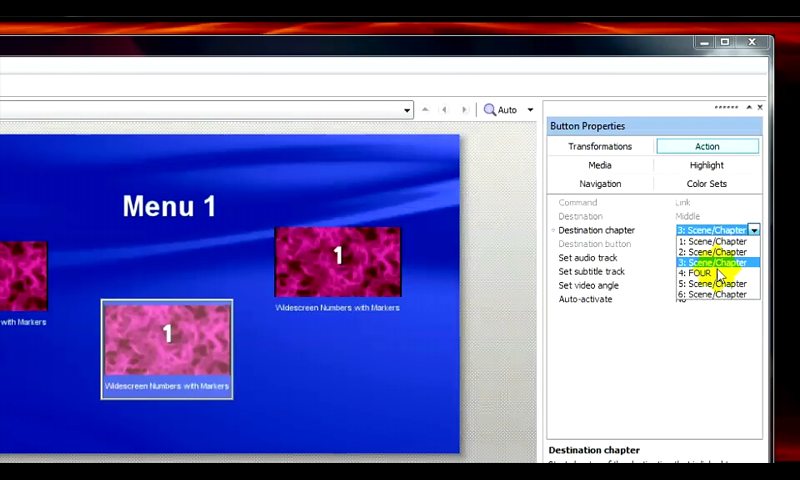The image size is (800, 480).
Task: Click the next item arrow in preview toolbar
Action: (x=463, y=110)
